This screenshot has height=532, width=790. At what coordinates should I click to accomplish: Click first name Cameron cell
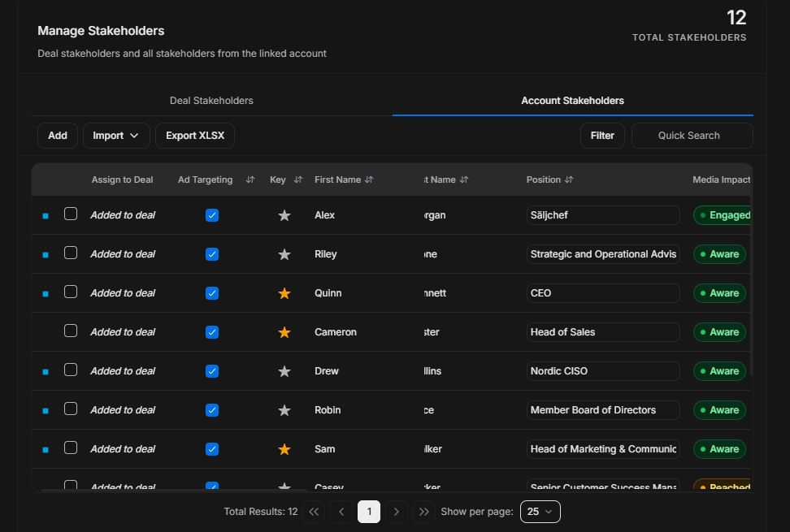tap(336, 332)
